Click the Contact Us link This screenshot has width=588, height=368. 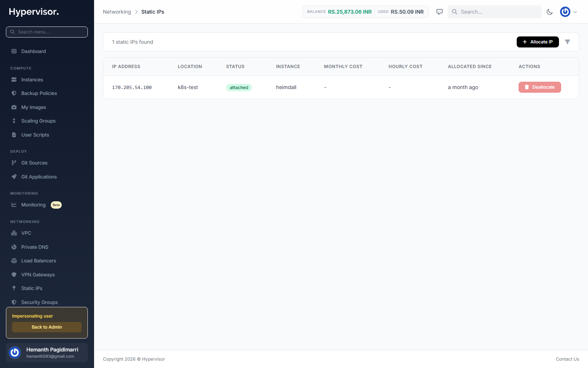567,359
